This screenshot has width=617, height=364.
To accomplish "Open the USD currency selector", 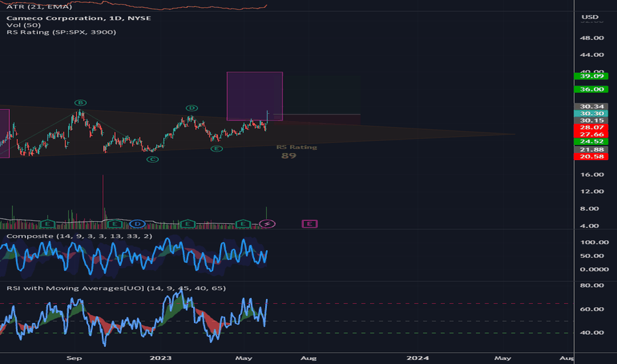I will 590,17.
